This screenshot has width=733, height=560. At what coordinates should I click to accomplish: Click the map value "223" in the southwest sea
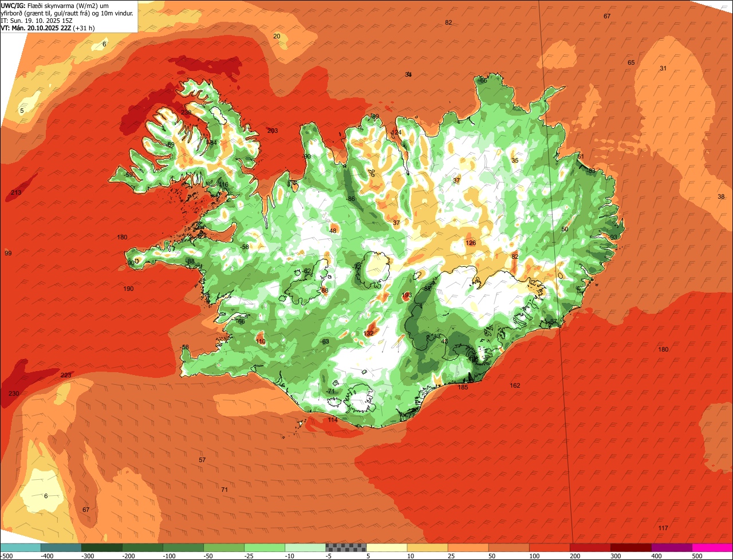(x=66, y=376)
